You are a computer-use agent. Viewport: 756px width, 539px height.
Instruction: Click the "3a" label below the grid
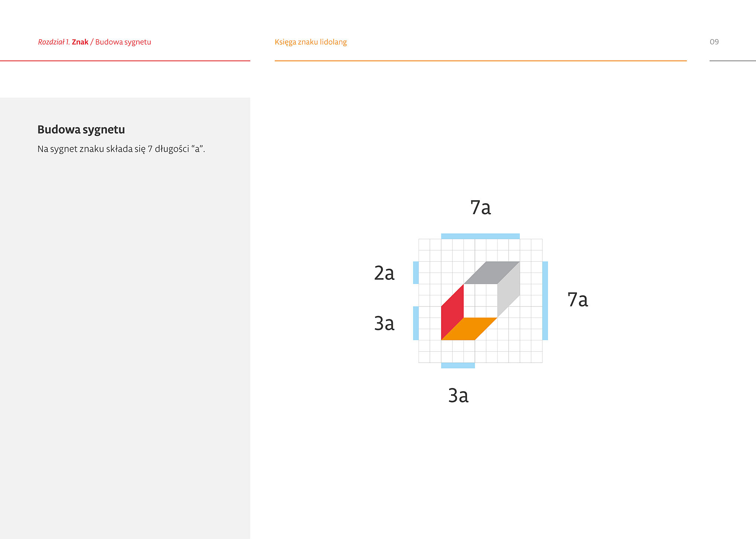click(458, 395)
